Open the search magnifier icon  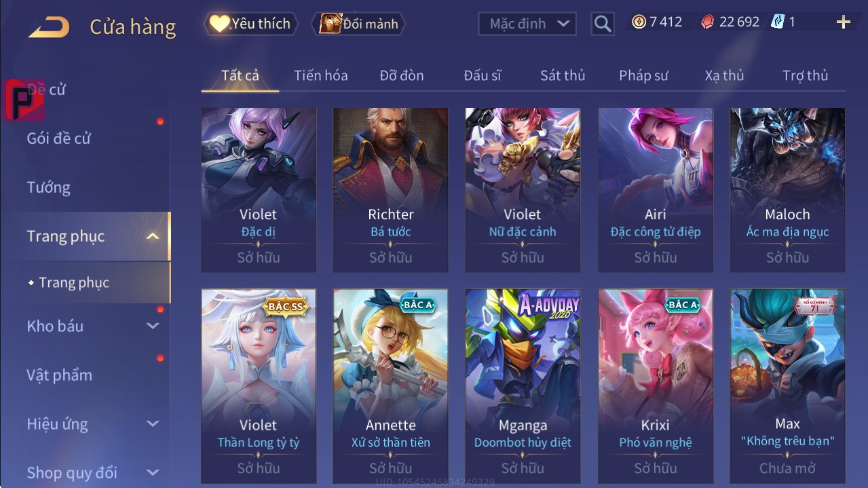pyautogui.click(x=602, y=24)
